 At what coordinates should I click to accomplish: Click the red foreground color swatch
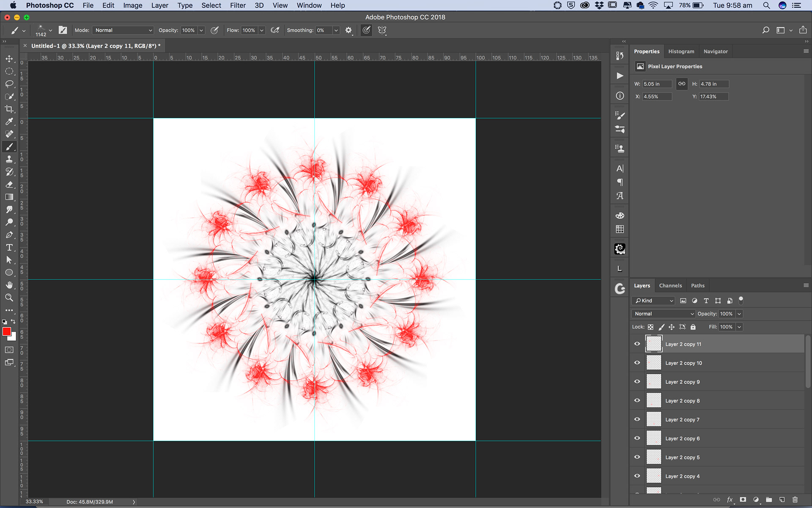coord(6,332)
